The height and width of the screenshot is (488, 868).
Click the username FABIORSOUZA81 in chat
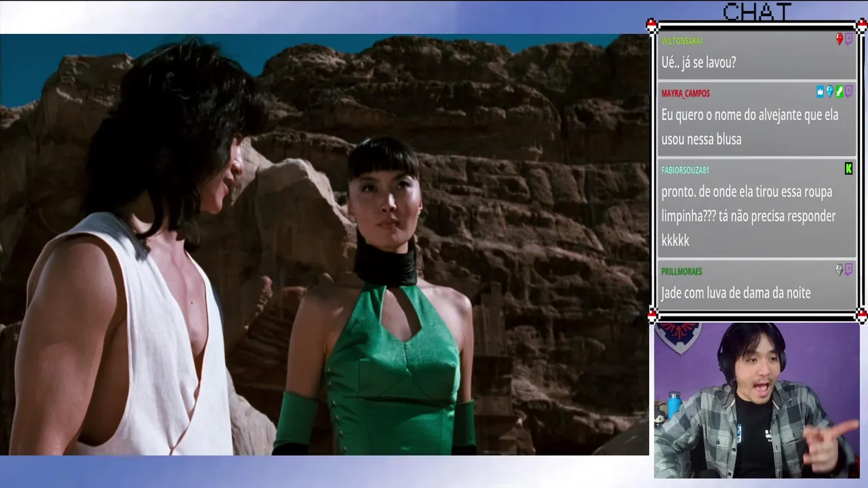[x=685, y=170]
